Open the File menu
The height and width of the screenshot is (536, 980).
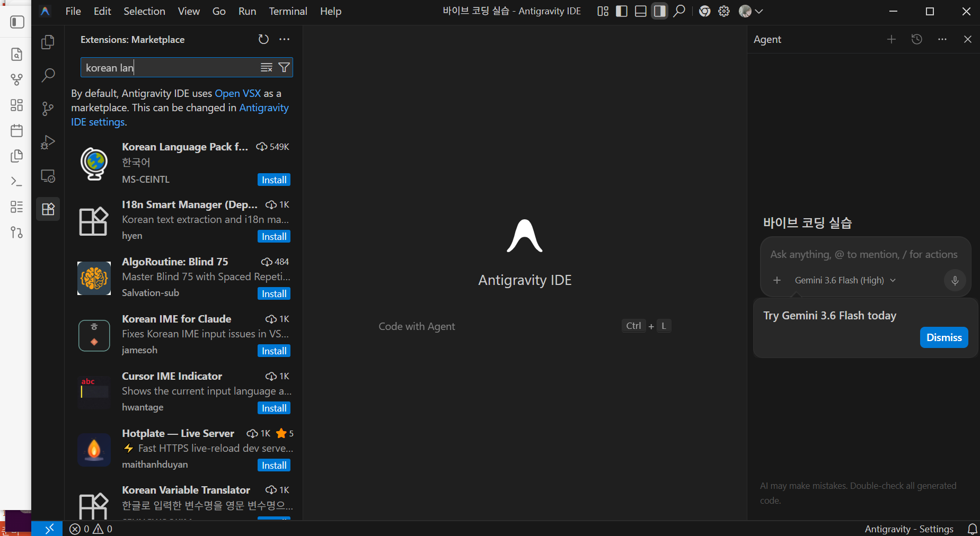(x=73, y=11)
